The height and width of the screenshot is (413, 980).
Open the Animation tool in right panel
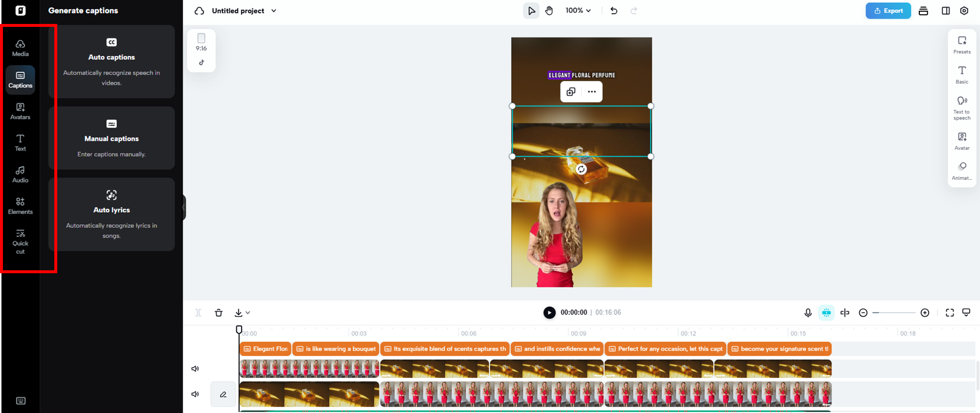pyautogui.click(x=962, y=172)
